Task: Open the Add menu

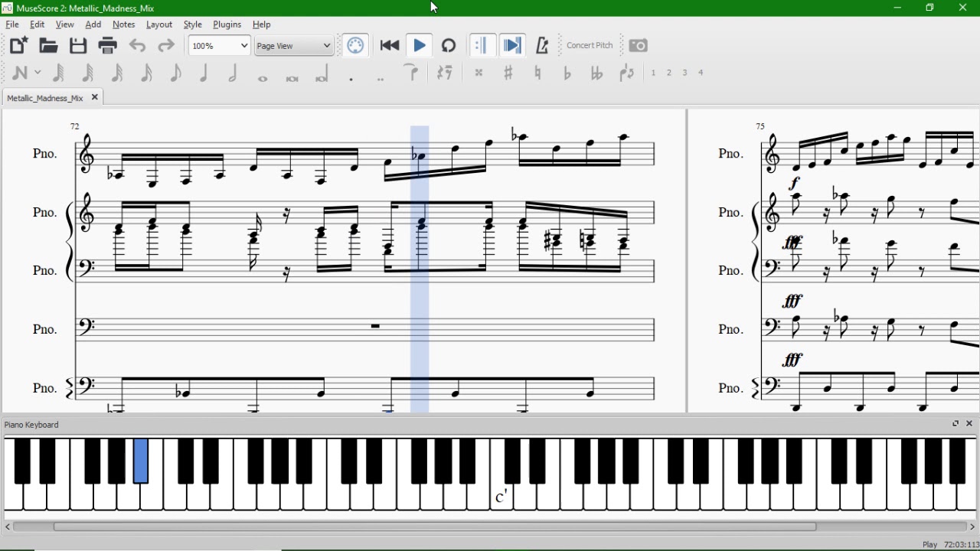Action: click(x=93, y=24)
